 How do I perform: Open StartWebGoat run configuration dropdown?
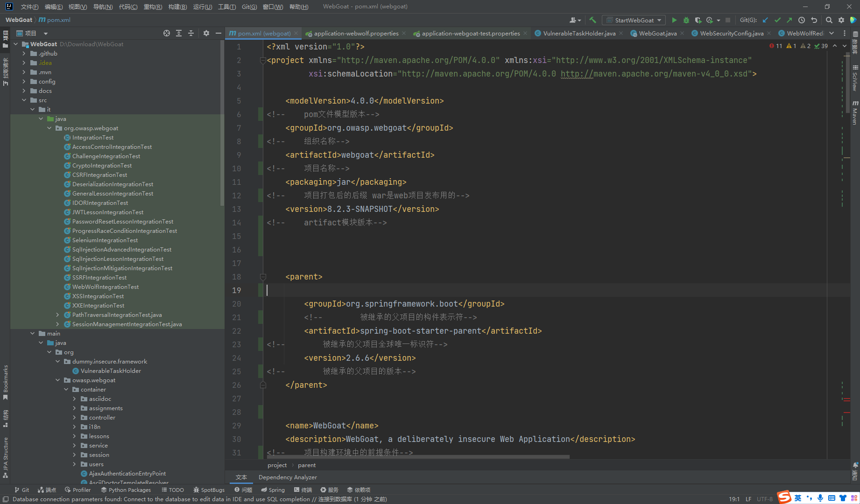634,20
